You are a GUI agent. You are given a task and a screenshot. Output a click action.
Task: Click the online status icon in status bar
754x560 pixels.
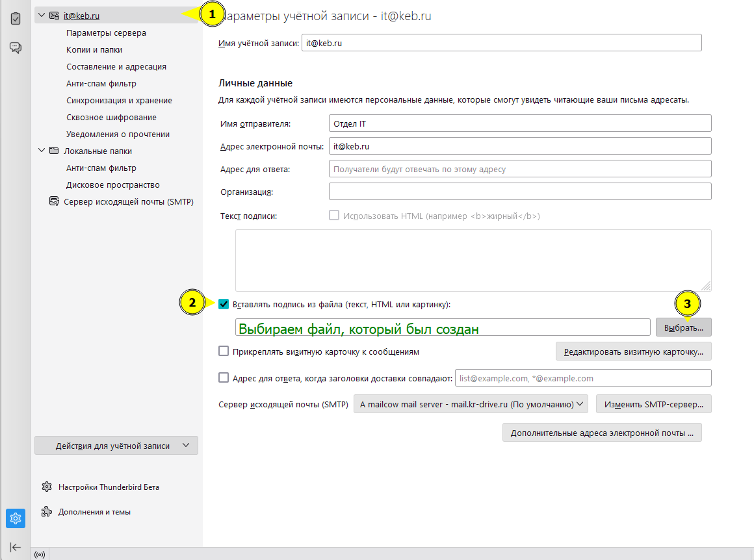[x=40, y=554]
